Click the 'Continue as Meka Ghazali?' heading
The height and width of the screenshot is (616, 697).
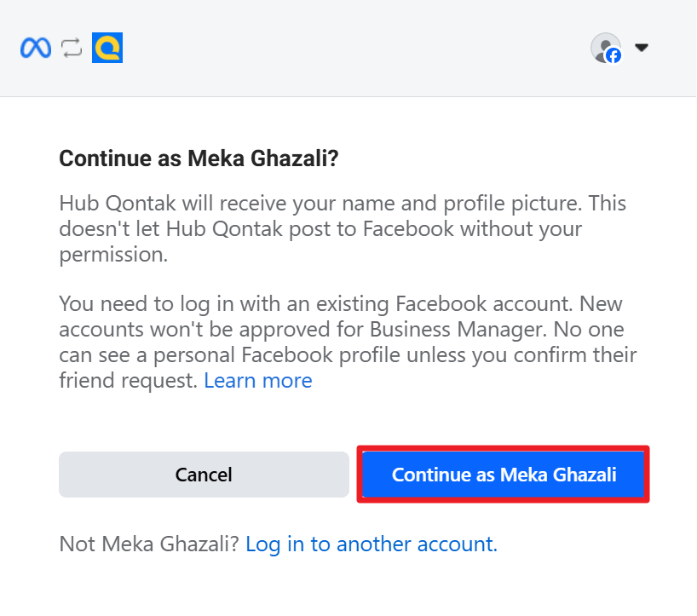pyautogui.click(x=199, y=158)
